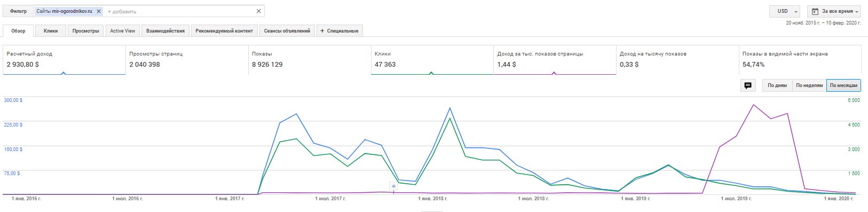
Task: Toggle the Клики metric on chart
Action: [x=432, y=60]
